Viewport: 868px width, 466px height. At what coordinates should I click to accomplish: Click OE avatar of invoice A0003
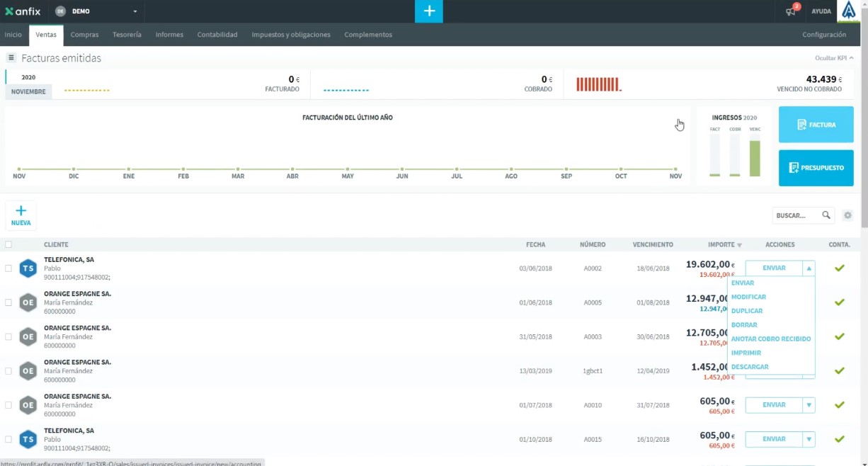[x=28, y=336]
